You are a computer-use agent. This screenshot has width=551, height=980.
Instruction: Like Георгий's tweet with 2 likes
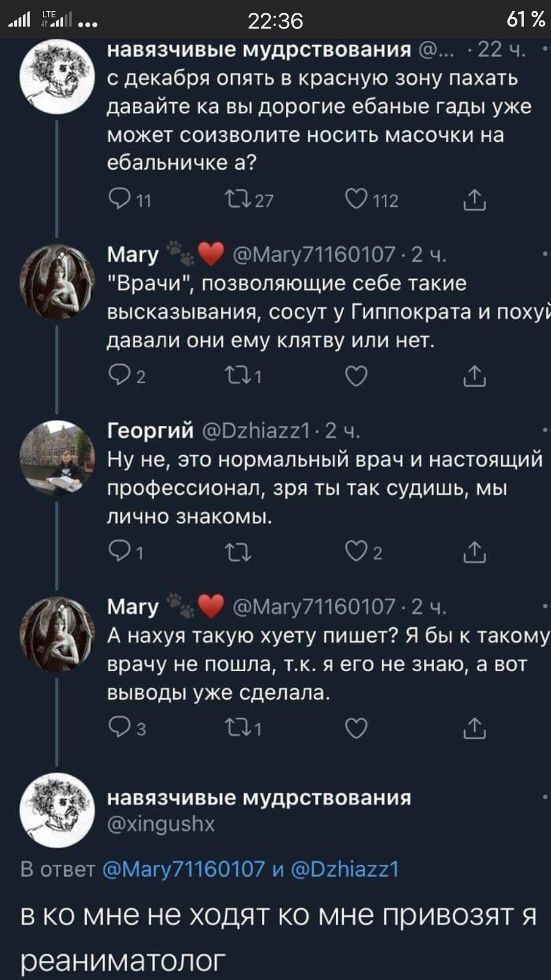(x=356, y=552)
